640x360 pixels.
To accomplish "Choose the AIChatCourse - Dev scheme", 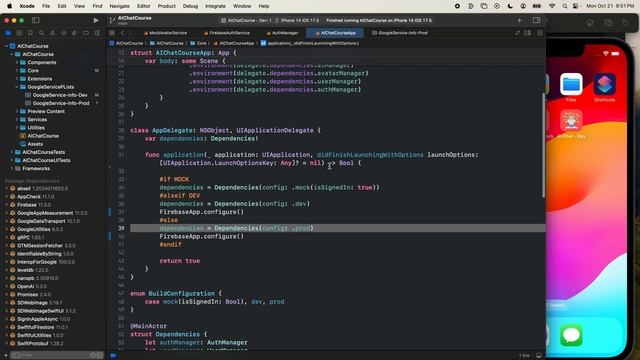I will (x=246, y=20).
